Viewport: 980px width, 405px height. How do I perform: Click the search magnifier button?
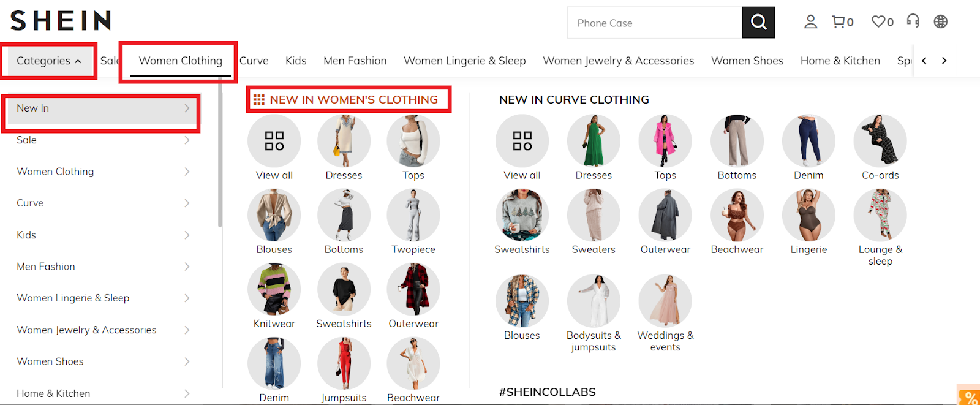click(758, 23)
